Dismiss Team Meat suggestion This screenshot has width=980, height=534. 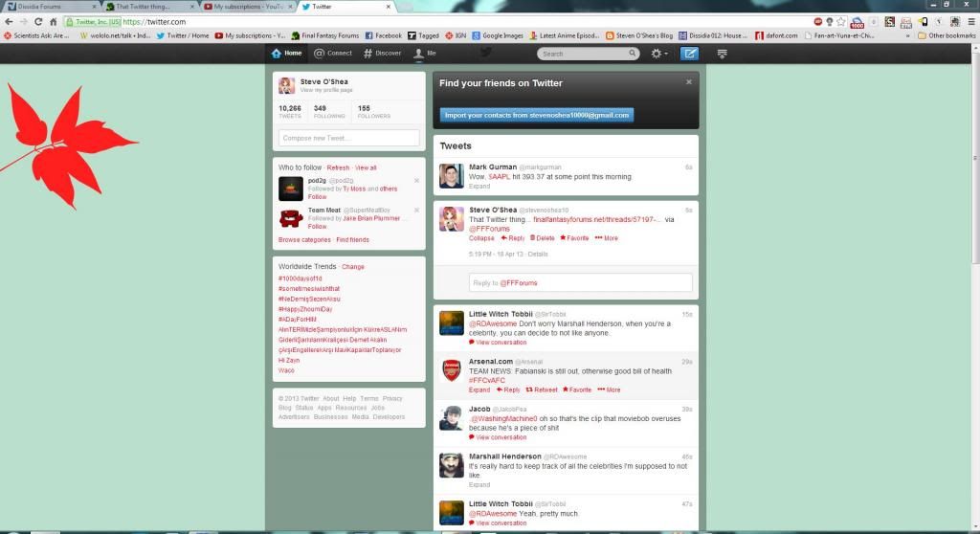(x=417, y=211)
